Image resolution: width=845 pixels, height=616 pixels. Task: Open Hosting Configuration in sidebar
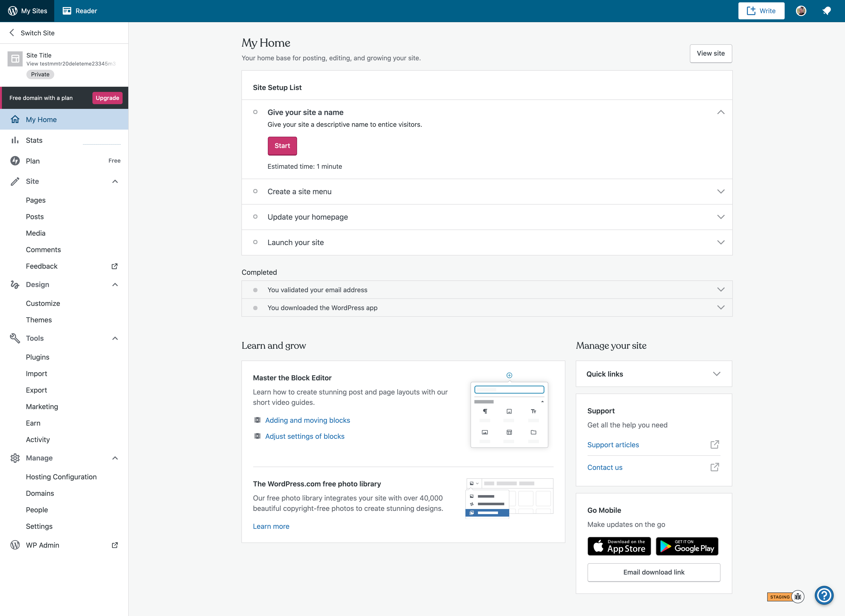pyautogui.click(x=61, y=476)
